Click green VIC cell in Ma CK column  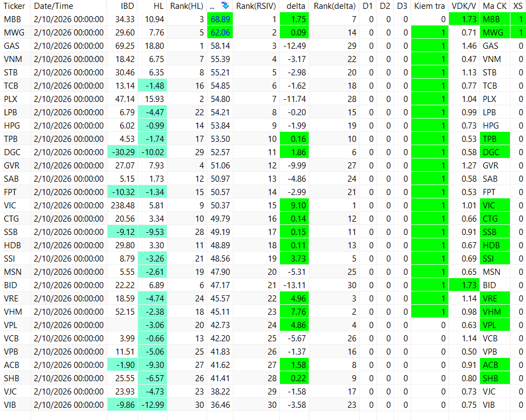(x=495, y=206)
